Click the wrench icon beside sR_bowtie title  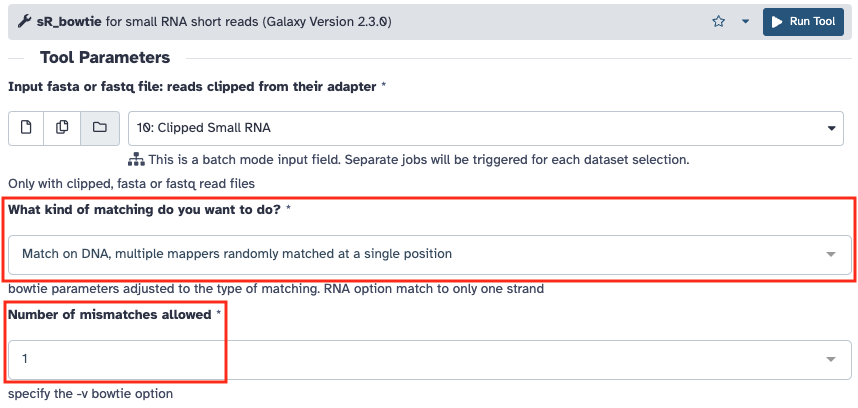pos(23,22)
